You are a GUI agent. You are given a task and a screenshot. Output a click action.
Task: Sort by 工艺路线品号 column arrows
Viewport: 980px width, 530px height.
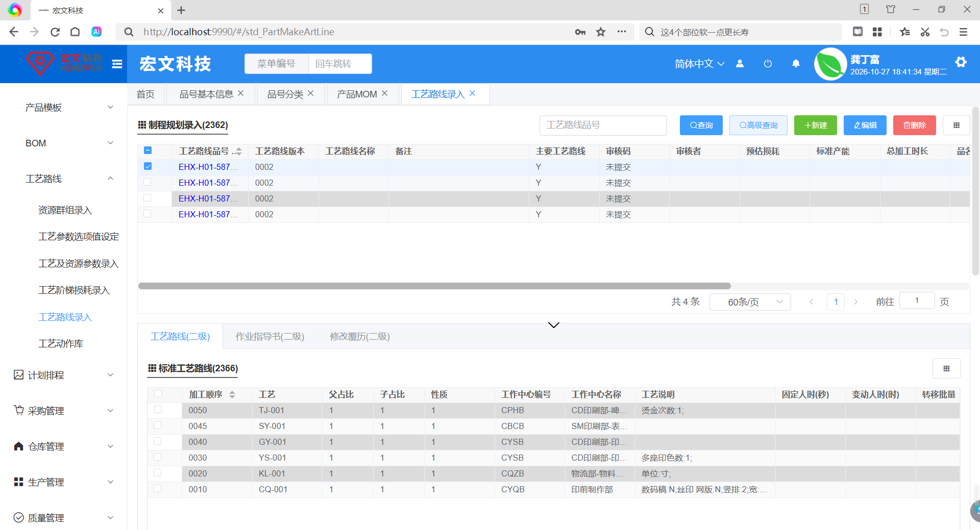pos(238,152)
